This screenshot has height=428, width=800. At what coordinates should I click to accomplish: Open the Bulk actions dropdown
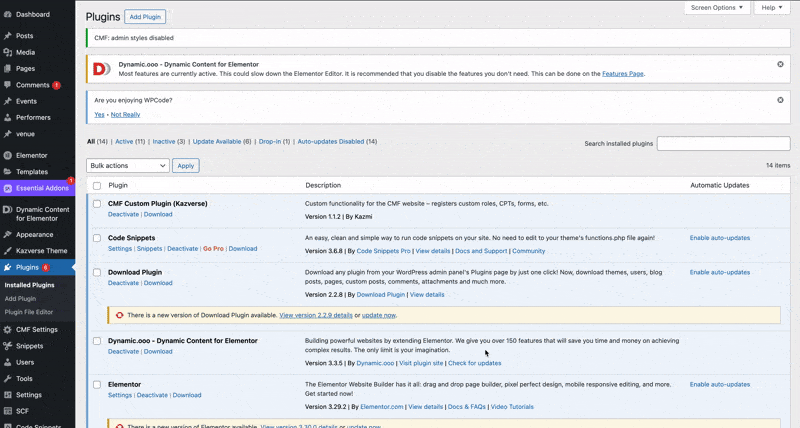tap(128, 165)
